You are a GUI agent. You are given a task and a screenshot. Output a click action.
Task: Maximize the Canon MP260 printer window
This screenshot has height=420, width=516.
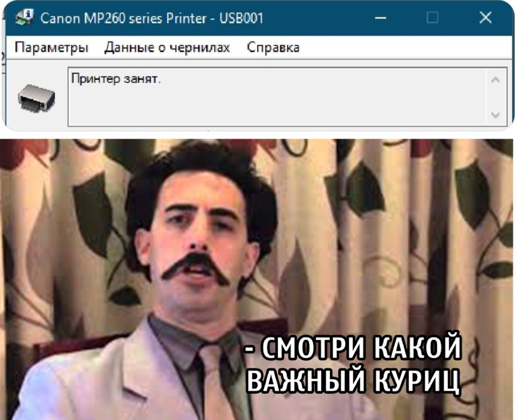432,18
